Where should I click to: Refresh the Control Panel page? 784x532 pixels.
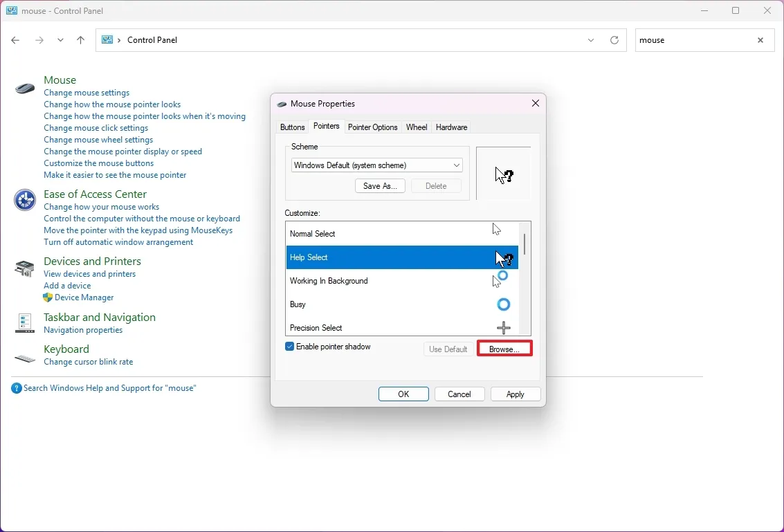tap(614, 40)
